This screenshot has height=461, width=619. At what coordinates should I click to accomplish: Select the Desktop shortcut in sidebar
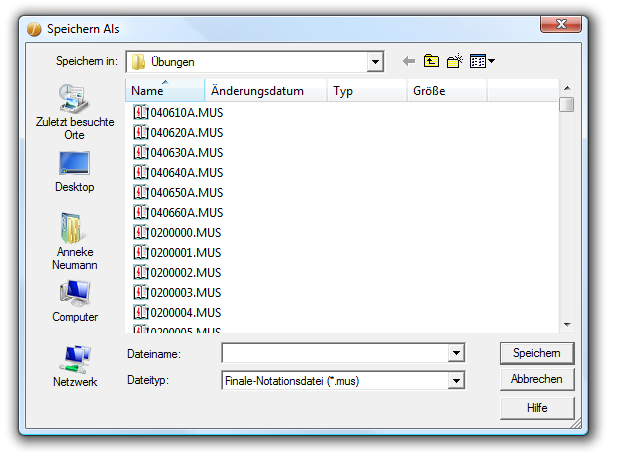click(75, 171)
